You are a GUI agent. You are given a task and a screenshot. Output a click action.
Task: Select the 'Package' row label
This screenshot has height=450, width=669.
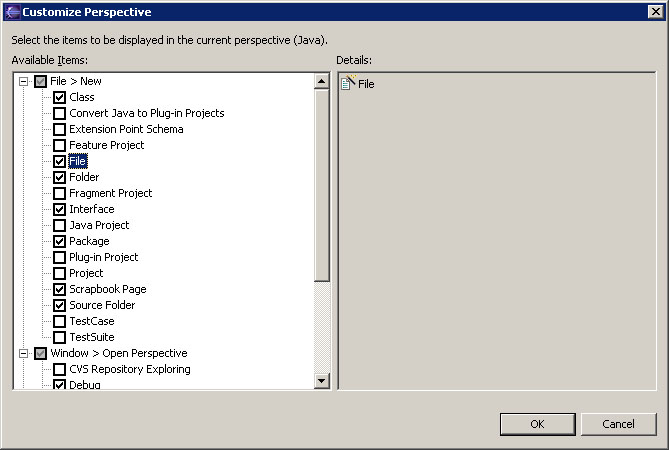tap(89, 241)
